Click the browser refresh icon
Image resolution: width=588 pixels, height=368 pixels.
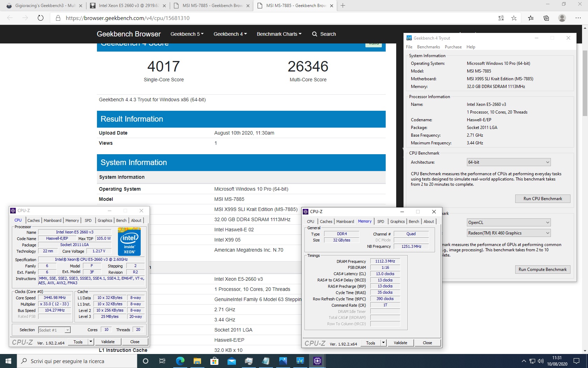point(41,18)
